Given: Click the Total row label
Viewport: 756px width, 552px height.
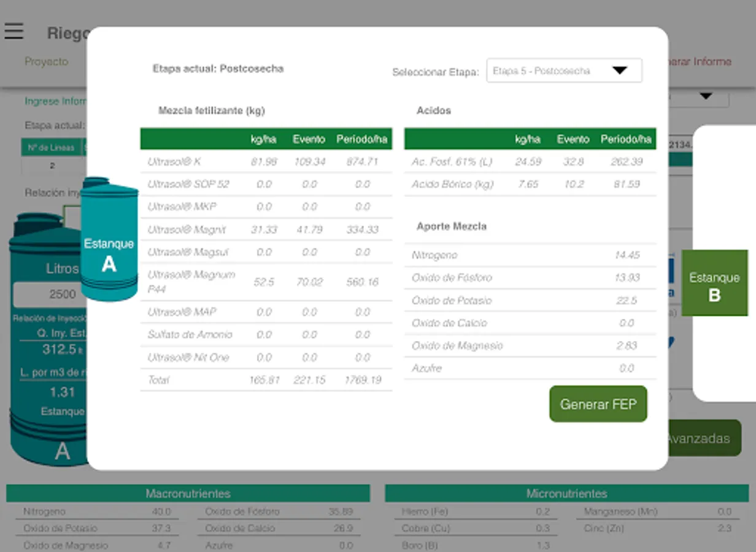Looking at the screenshot, I should [x=158, y=380].
